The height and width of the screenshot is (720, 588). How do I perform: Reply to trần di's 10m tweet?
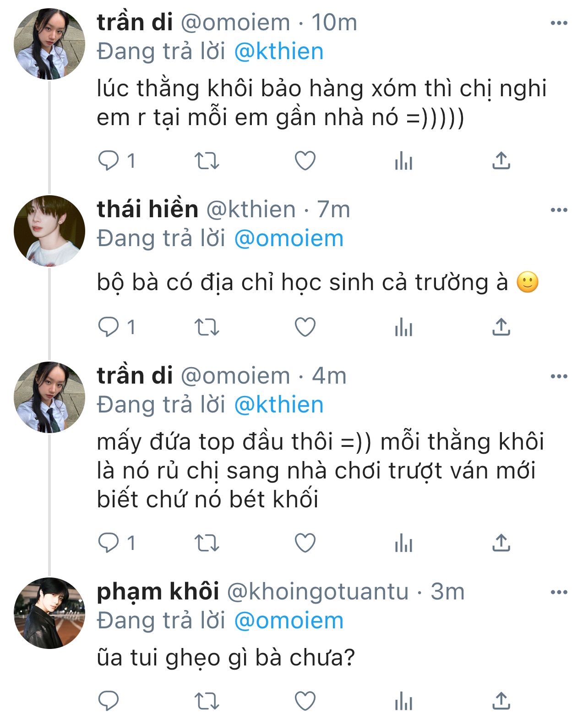click(109, 161)
